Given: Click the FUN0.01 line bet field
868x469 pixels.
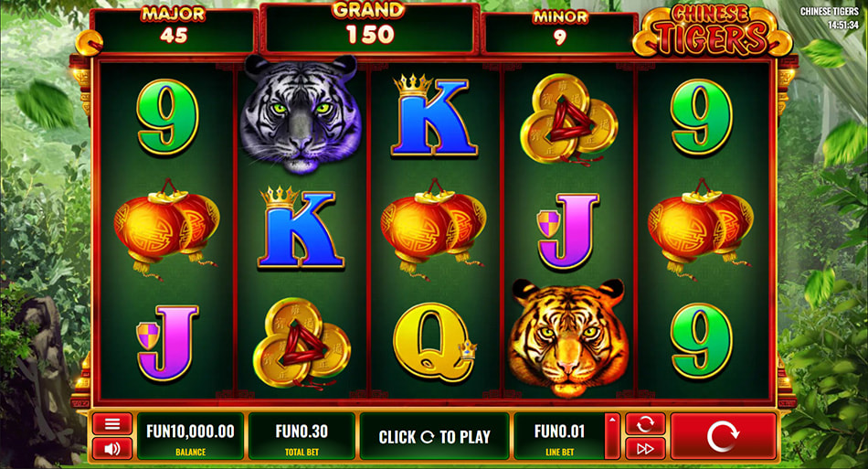Looking at the screenshot, I should pyautogui.click(x=559, y=436).
